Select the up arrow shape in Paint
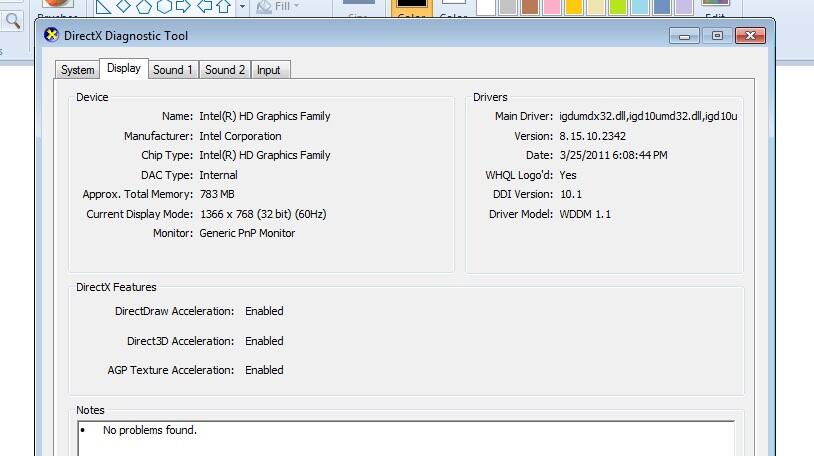This screenshot has height=456, width=814. click(x=224, y=7)
